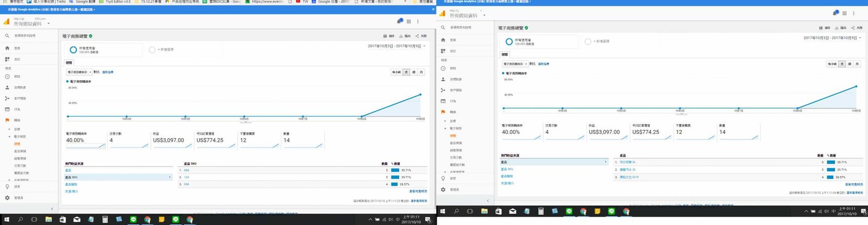Select 產品 SKU revenue source in right window
This screenshot has width=868, height=225.
coord(507,169)
